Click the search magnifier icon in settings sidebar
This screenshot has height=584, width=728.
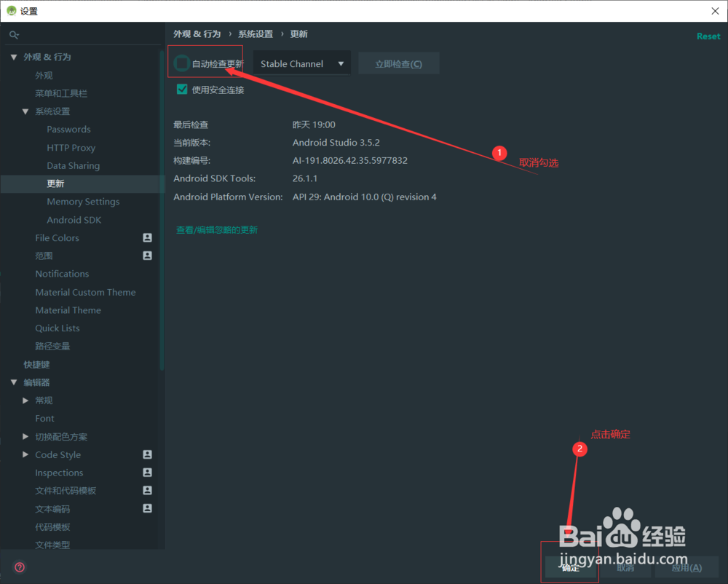coord(14,33)
